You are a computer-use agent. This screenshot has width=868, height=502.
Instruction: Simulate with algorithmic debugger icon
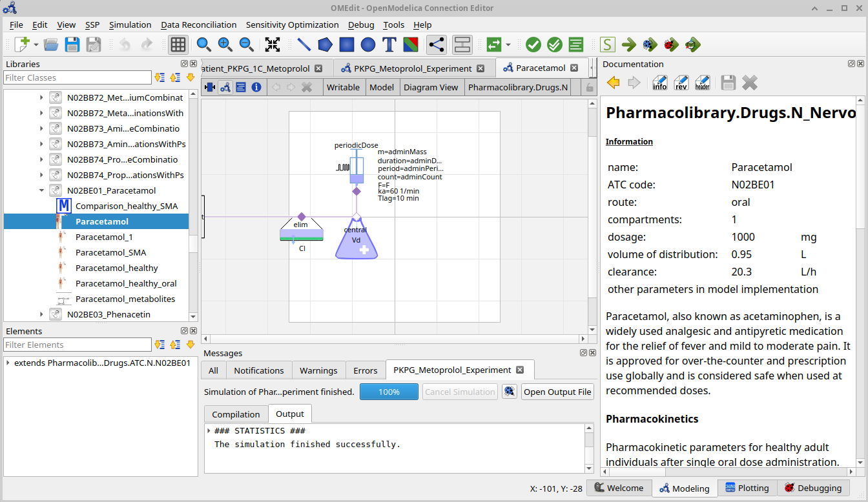[x=671, y=45]
